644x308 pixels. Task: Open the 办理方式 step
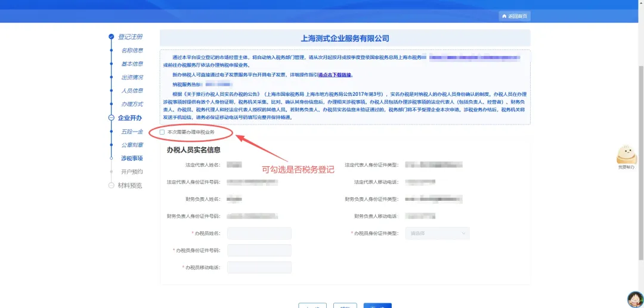[132, 104]
